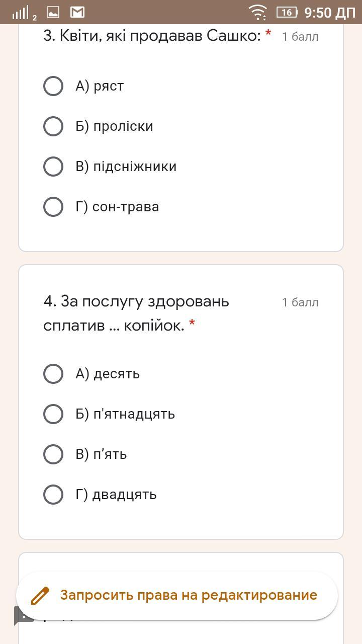Tap the Wi-Fi status icon
This screenshot has width=362, height=644.
click(258, 12)
